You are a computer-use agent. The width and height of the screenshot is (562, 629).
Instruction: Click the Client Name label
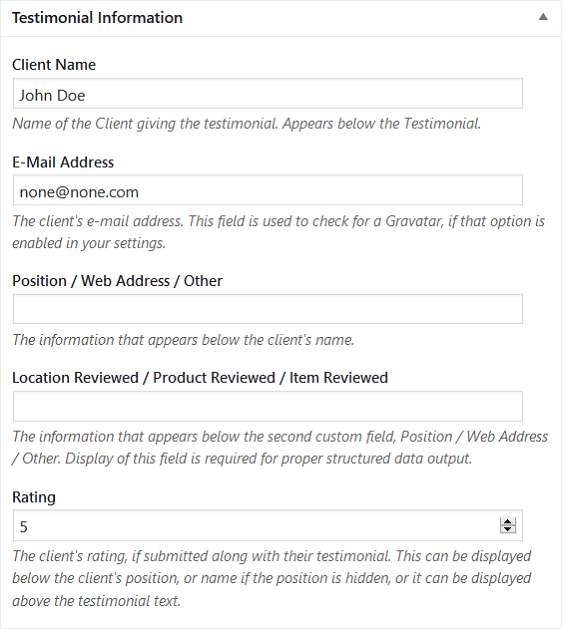point(54,65)
